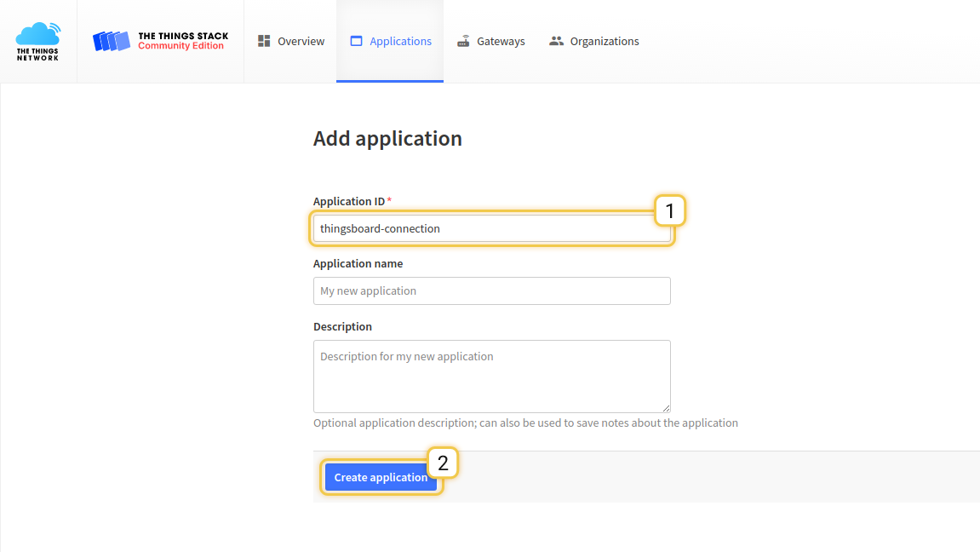Click the Application name label
This screenshot has height=552, width=980.
(x=358, y=264)
